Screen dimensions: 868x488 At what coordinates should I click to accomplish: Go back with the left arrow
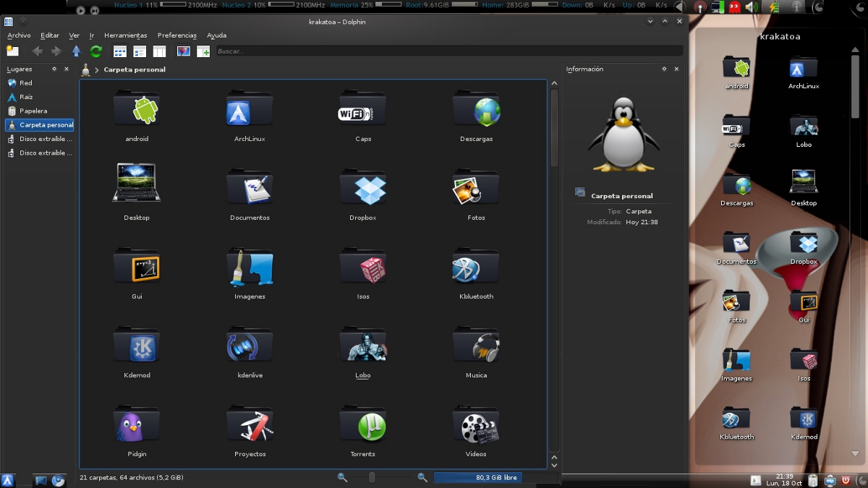tap(37, 51)
